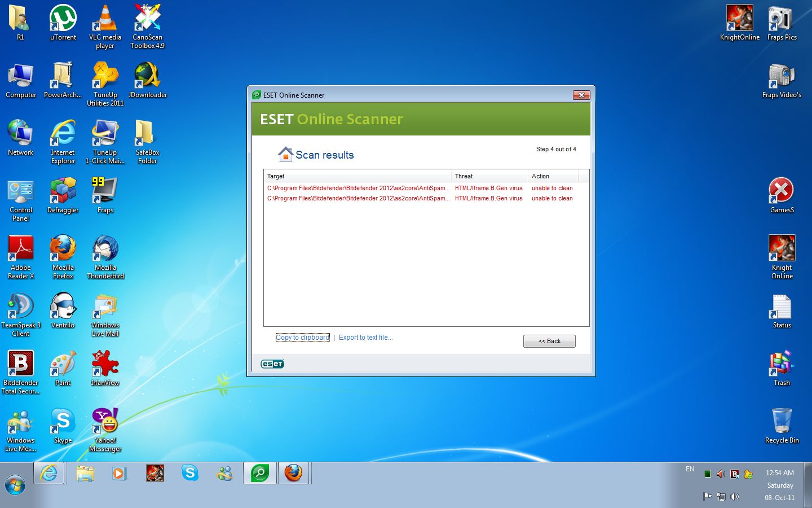Image resolution: width=812 pixels, height=508 pixels.
Task: Go back with << Back button
Action: pyautogui.click(x=549, y=341)
